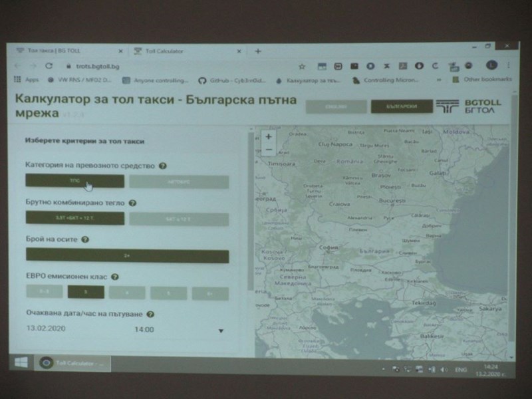
Task: Select the bus vehicle category option
Action: pos(179,182)
